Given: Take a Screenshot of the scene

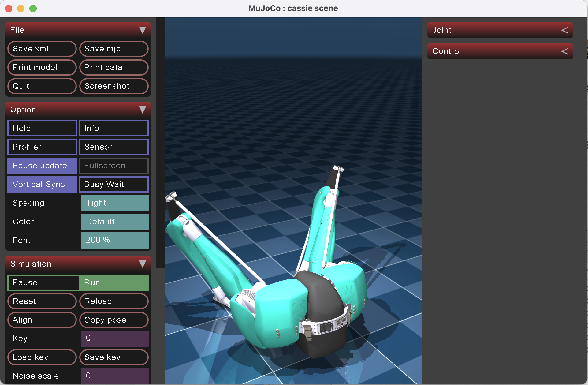Looking at the screenshot, I should 114,86.
